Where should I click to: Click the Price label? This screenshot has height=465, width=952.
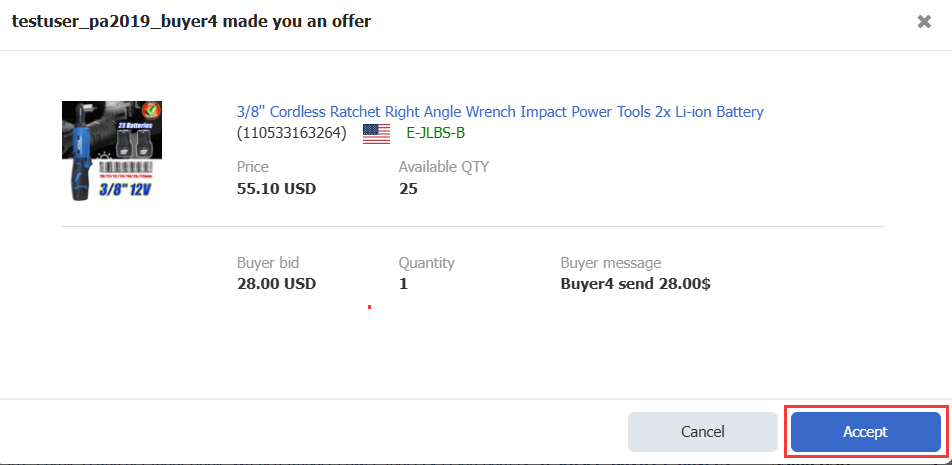click(x=253, y=167)
